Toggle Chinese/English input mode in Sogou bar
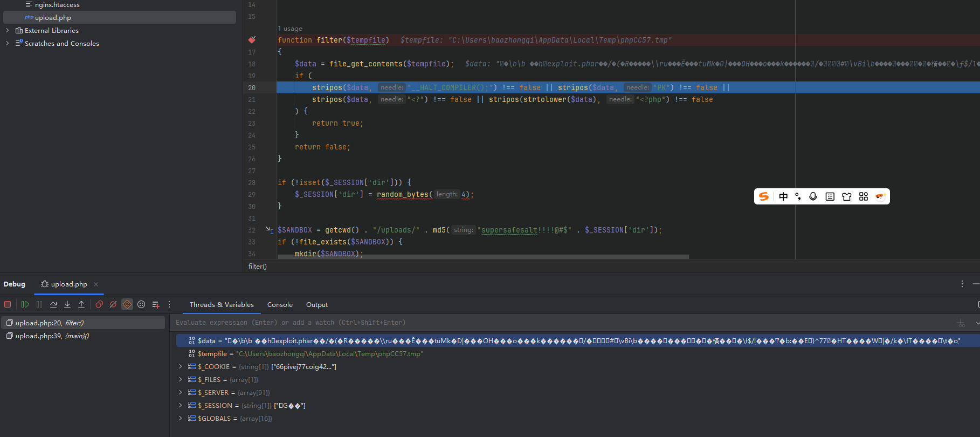980x437 pixels. (783, 196)
